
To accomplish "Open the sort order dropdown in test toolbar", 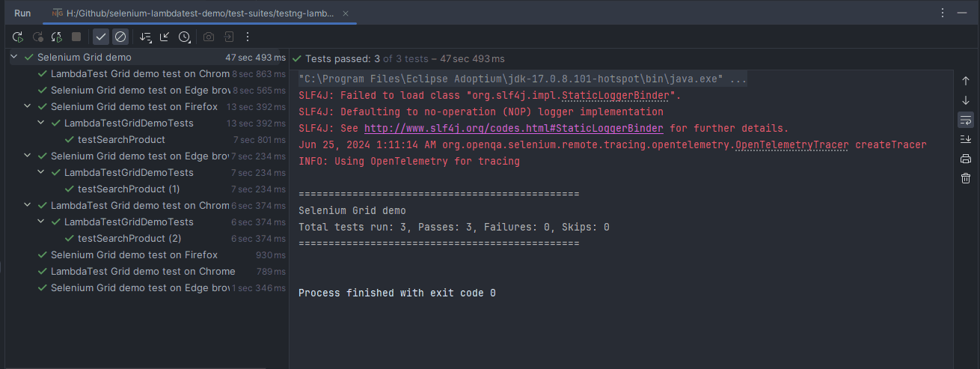I will pos(145,37).
